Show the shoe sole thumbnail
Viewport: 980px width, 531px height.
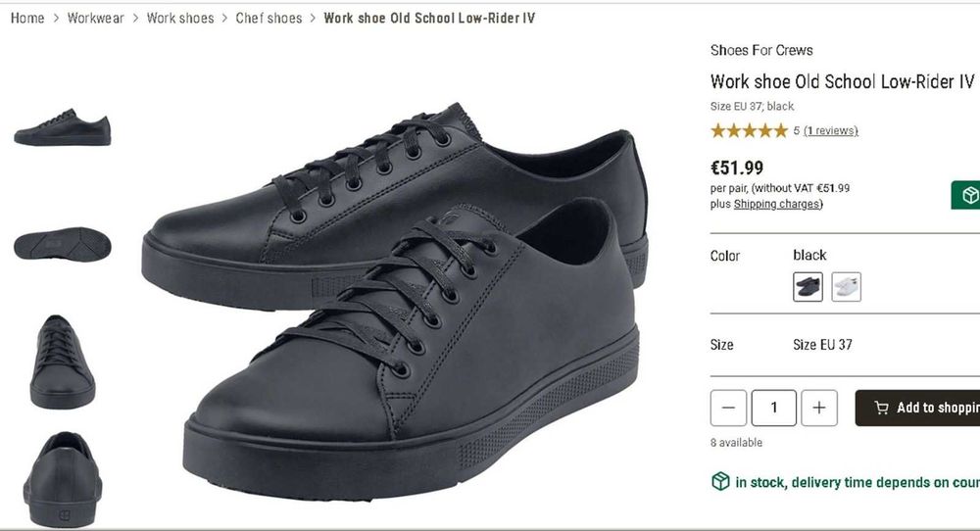point(62,244)
